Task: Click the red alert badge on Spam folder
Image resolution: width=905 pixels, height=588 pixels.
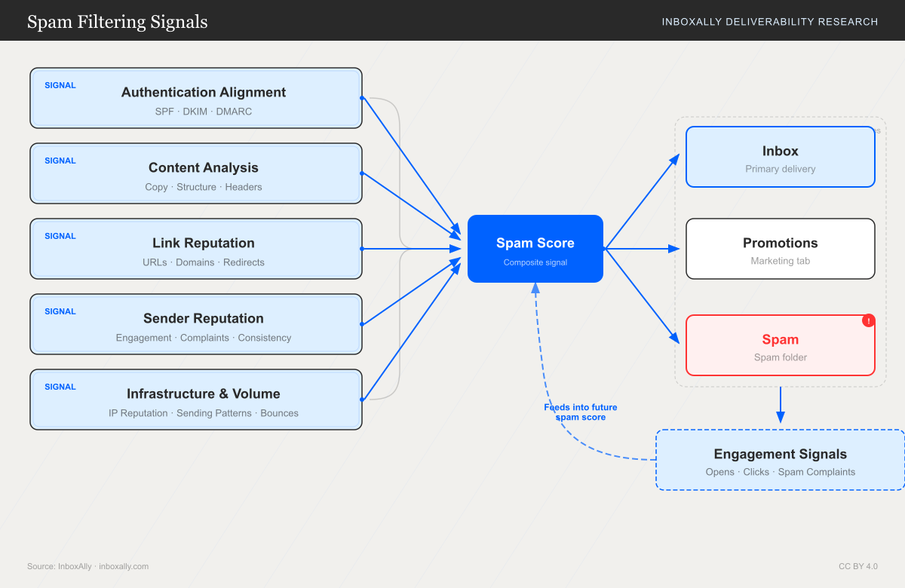Action: point(868,320)
